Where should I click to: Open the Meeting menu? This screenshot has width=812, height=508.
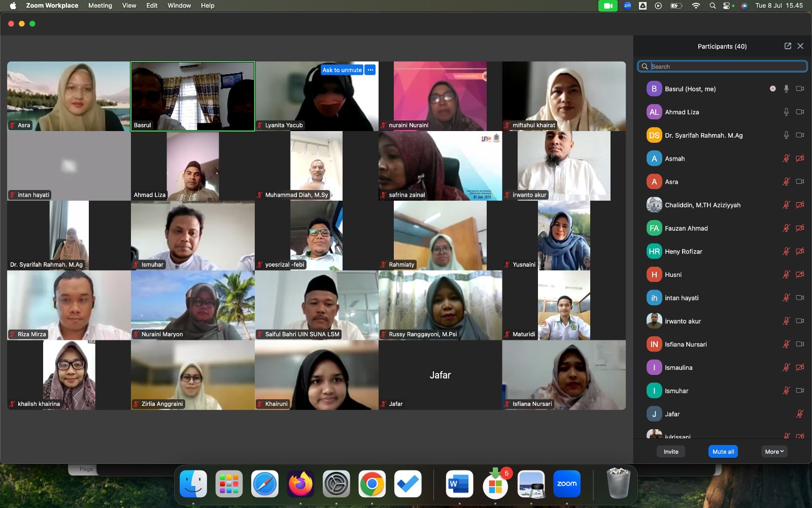click(x=100, y=6)
